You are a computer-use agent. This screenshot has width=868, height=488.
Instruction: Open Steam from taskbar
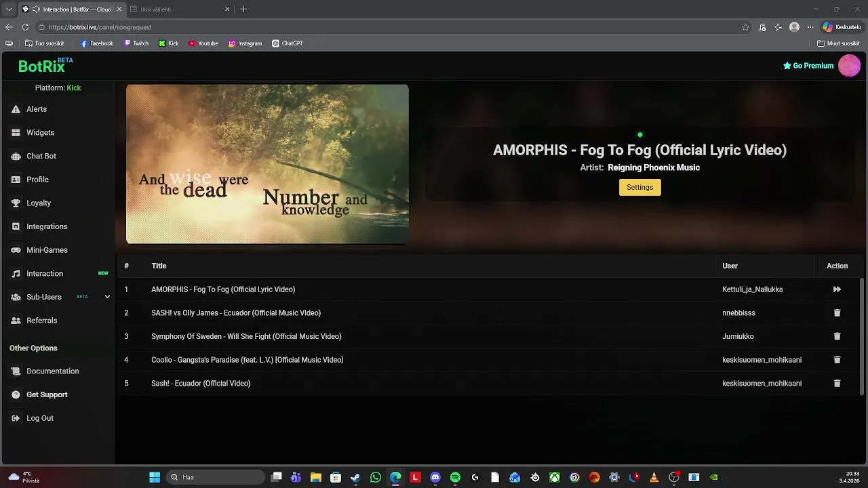(355, 477)
